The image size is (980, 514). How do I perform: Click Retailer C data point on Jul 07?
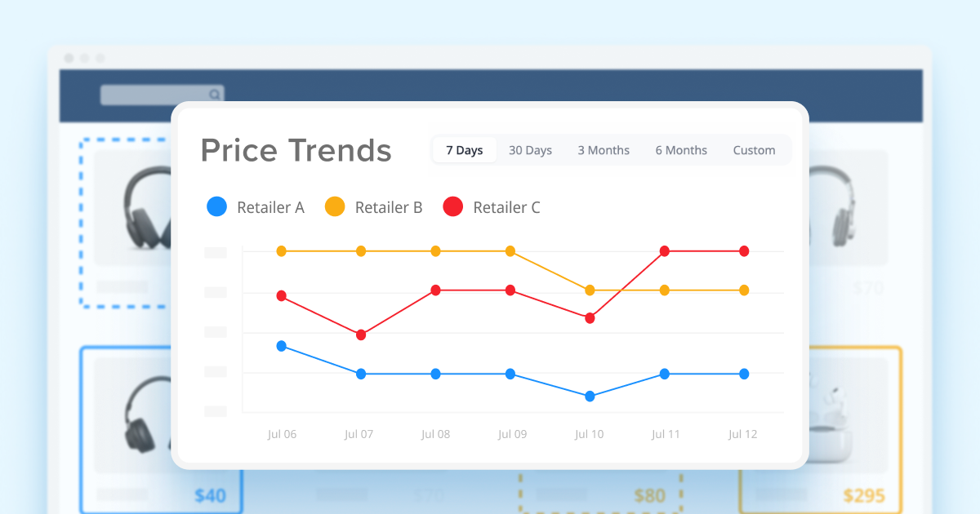pyautogui.click(x=361, y=335)
